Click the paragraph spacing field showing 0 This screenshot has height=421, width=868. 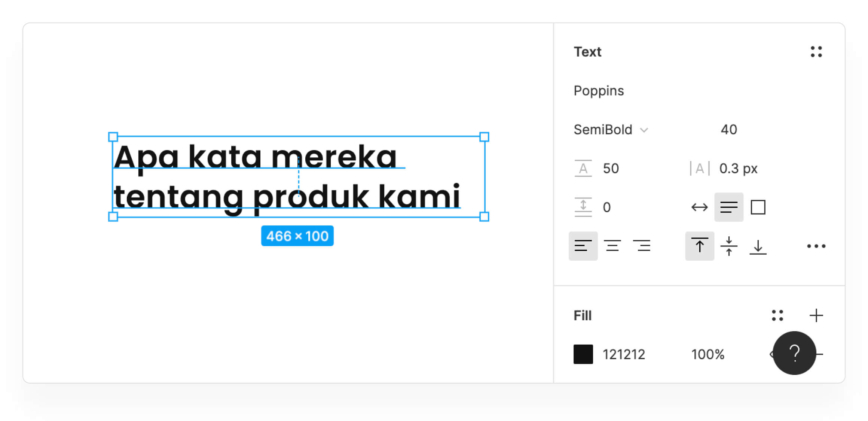[x=606, y=207]
